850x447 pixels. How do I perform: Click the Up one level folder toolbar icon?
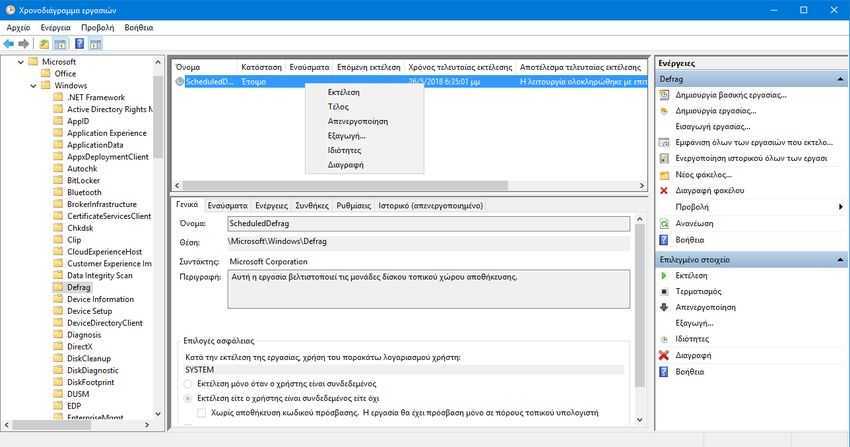click(x=44, y=44)
